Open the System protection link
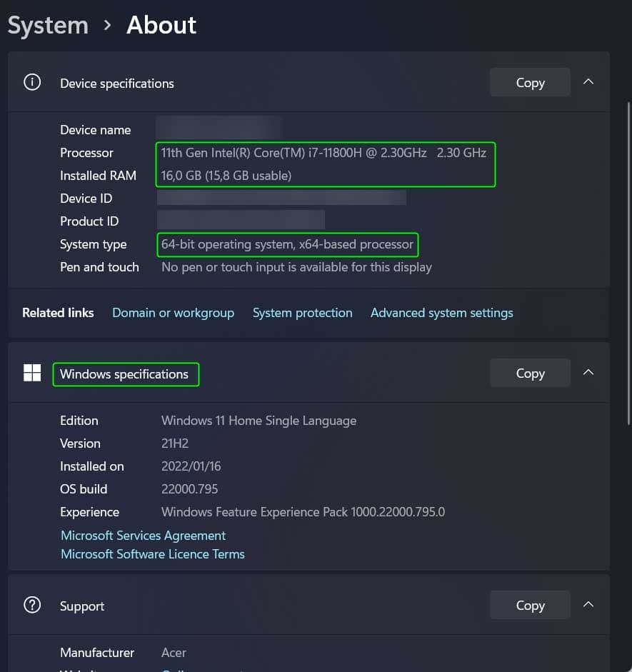632x672 pixels. click(303, 313)
